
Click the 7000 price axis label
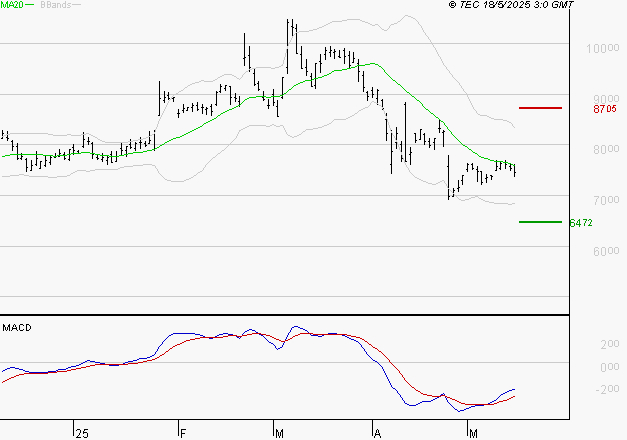606,200
